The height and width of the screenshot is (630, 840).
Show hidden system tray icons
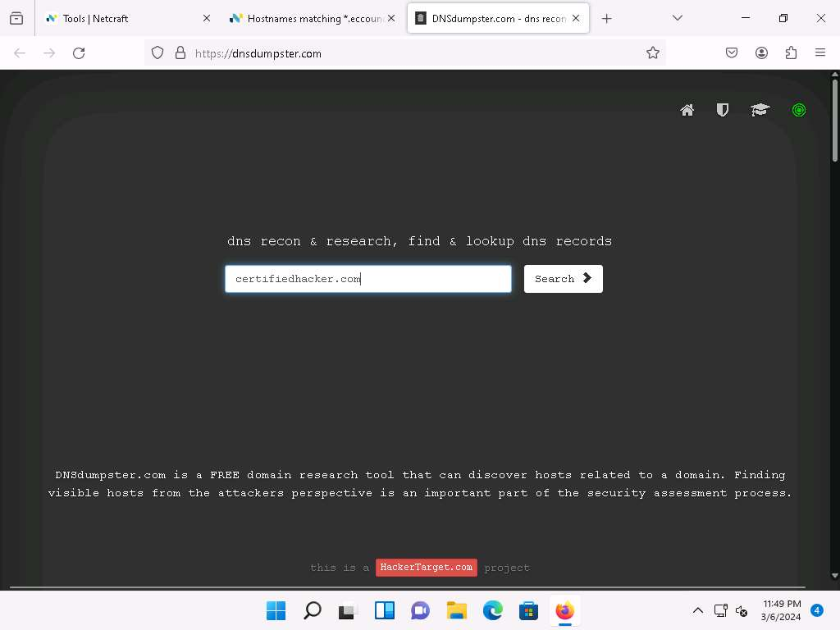click(698, 610)
